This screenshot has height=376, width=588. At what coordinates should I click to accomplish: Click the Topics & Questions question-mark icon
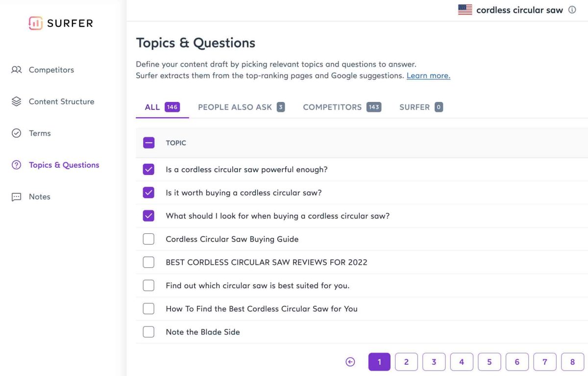pos(17,165)
